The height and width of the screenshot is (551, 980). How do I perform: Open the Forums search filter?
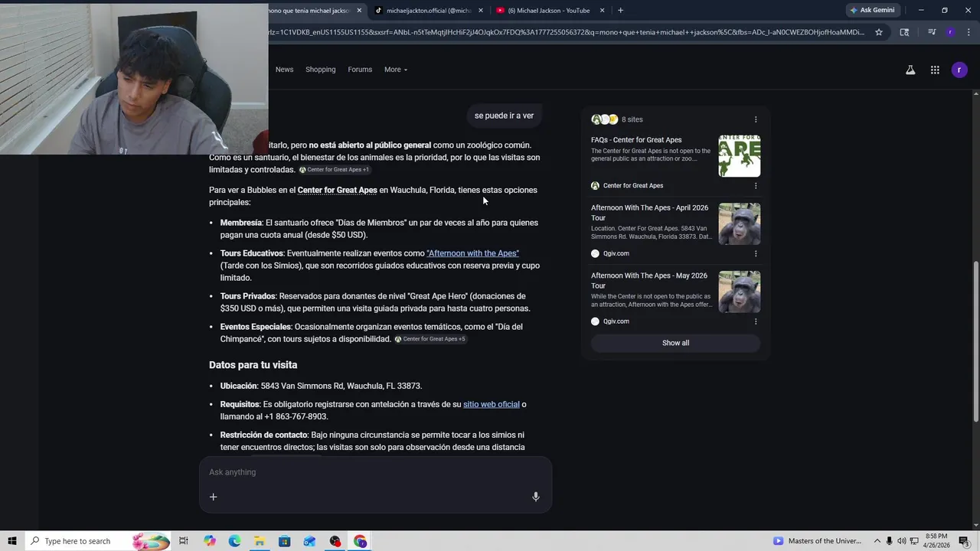[x=360, y=70]
